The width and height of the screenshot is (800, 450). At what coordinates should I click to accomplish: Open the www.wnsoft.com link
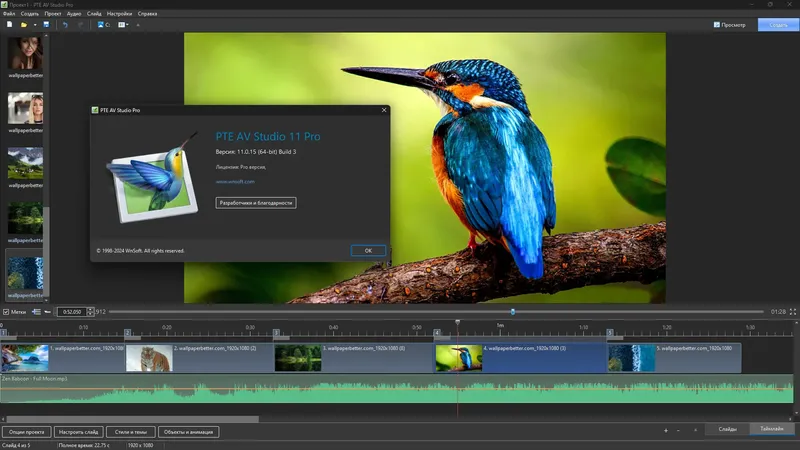click(235, 182)
